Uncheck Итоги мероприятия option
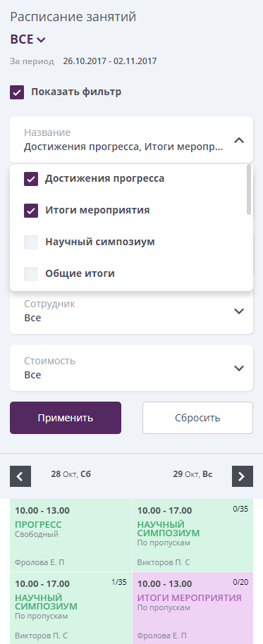263x644 pixels. 31,211
